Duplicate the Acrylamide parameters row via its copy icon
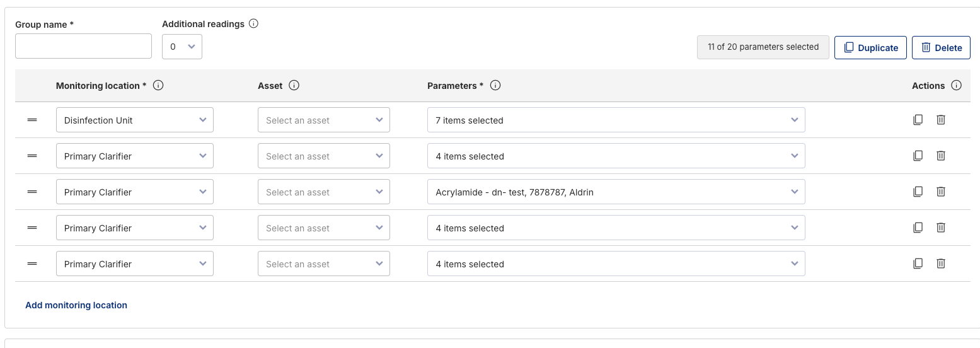 coord(918,192)
